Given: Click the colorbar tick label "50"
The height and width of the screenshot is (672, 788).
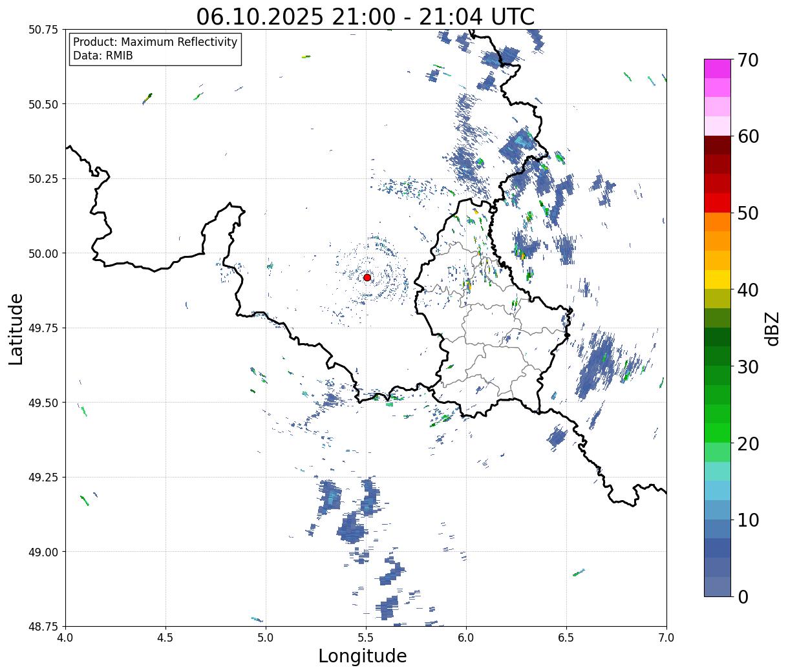Looking at the screenshot, I should (748, 213).
